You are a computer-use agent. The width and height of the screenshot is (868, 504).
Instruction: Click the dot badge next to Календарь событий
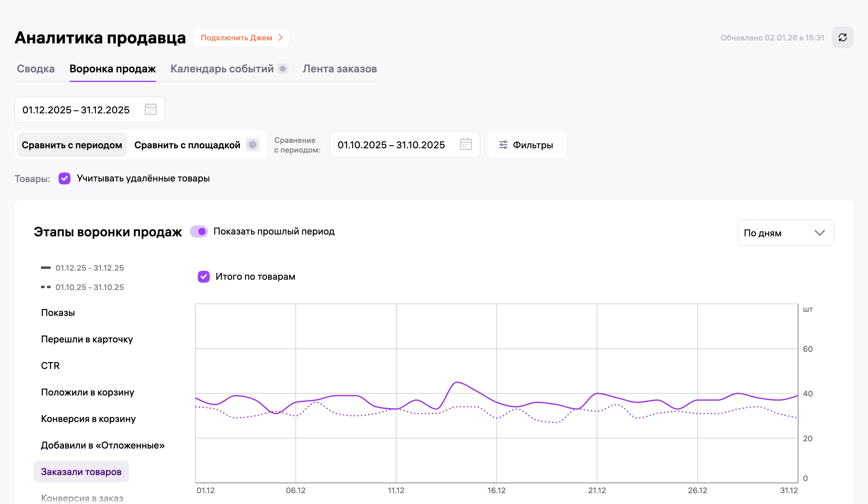[283, 69]
